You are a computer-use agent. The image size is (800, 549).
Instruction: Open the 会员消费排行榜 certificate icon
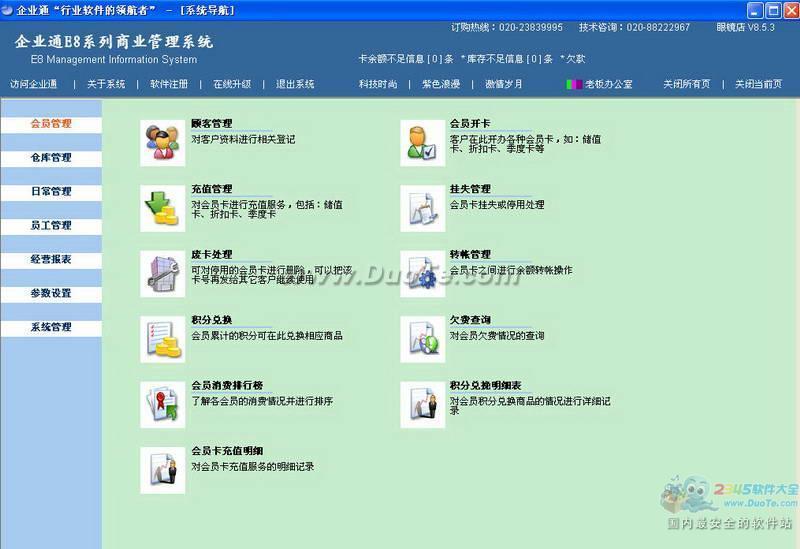tap(163, 405)
